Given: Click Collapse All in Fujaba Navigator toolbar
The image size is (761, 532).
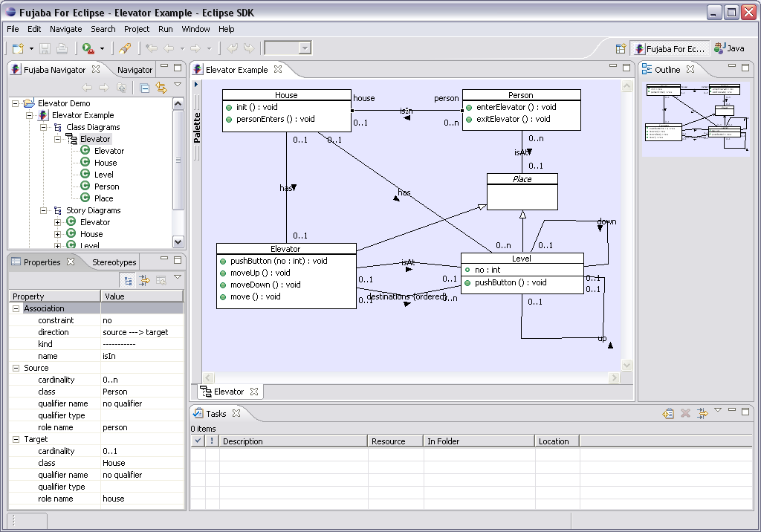Looking at the screenshot, I should [x=144, y=88].
